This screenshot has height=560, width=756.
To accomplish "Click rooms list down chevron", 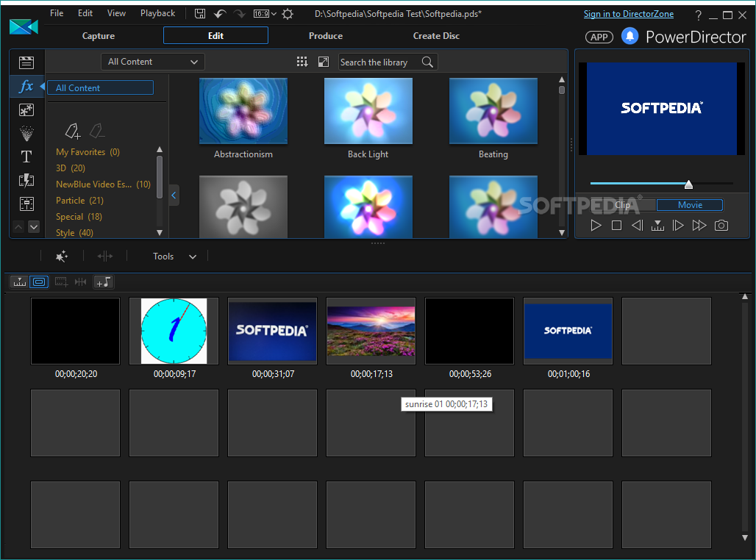I will pyautogui.click(x=34, y=226).
